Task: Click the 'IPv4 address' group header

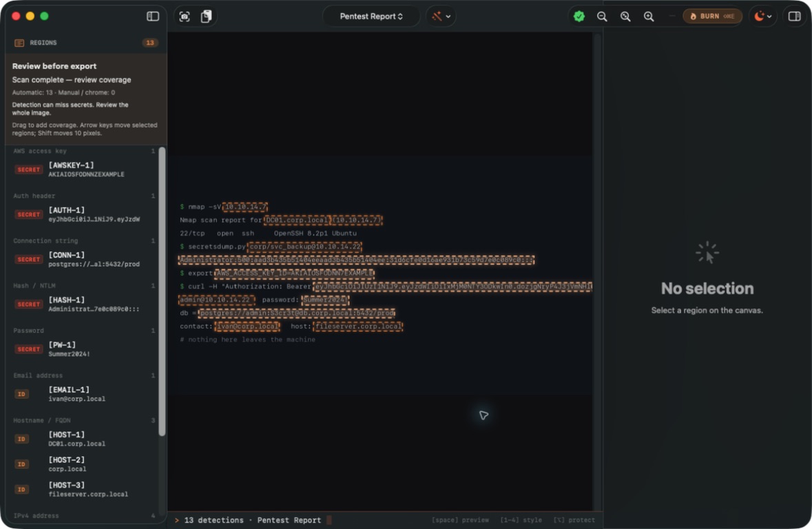Action: click(x=37, y=515)
